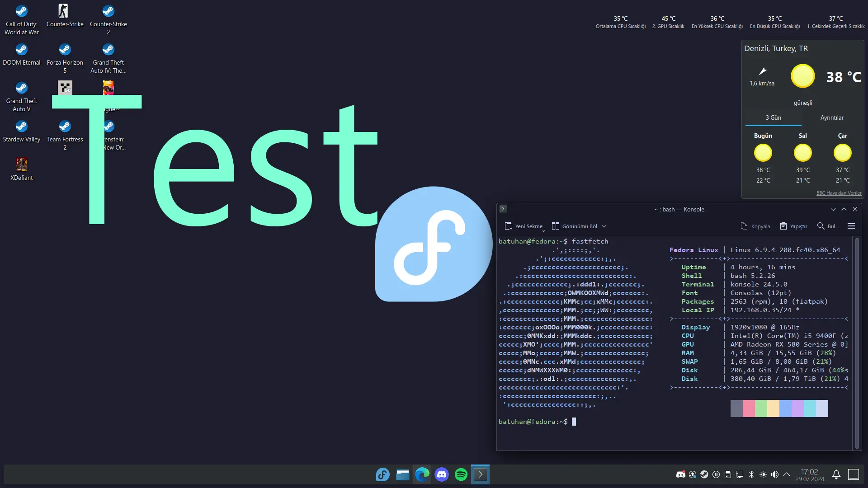Viewport: 868px width, 488px height.
Task: Select Grand Theft Auto IV desktop icon
Action: (x=108, y=58)
